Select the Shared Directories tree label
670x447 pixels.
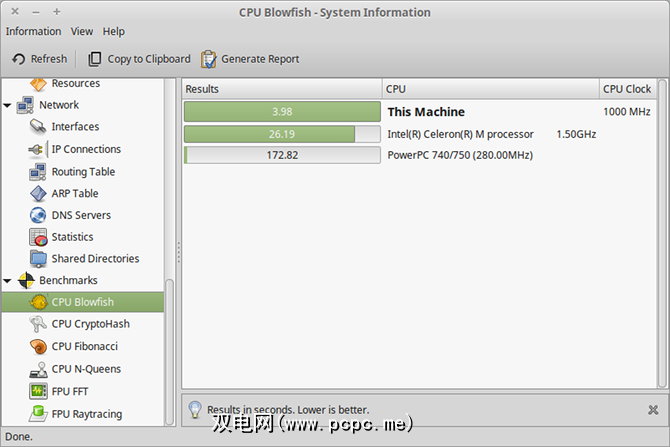click(x=95, y=259)
